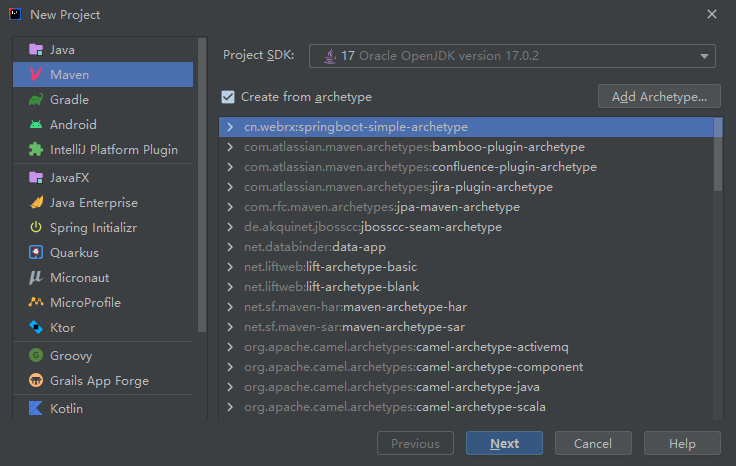Viewport: 736px width, 466px height.
Task: Click the Quarkus icon
Action: coord(36,252)
